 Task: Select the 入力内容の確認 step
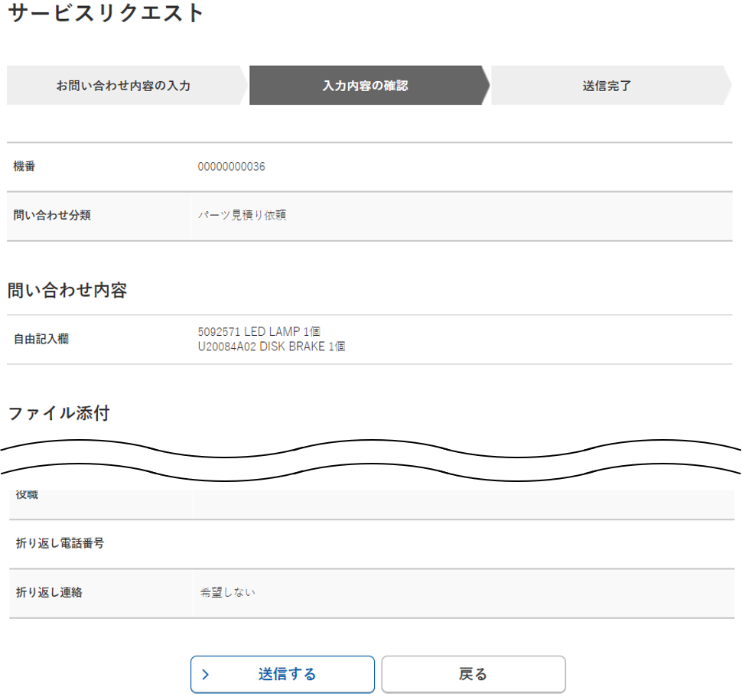click(366, 86)
